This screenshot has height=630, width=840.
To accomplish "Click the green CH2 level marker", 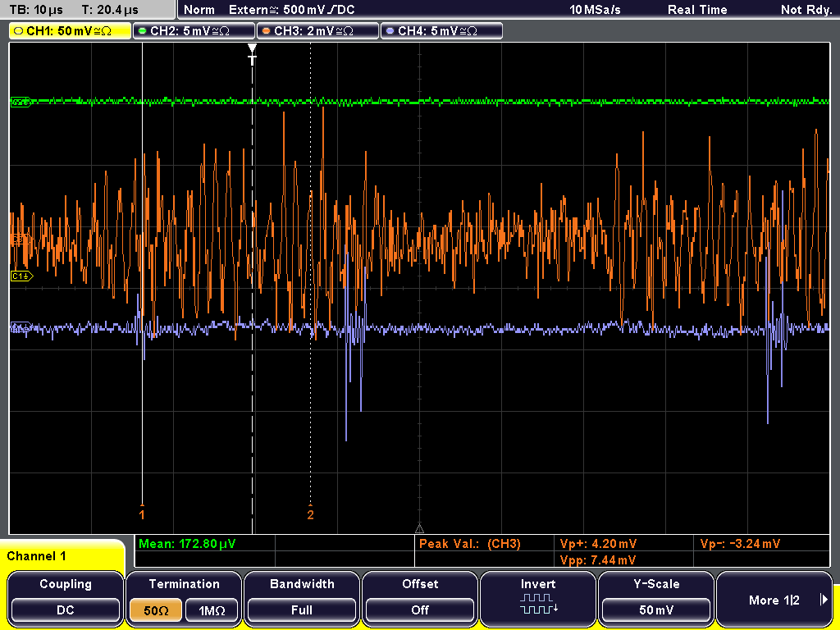I will point(21,101).
